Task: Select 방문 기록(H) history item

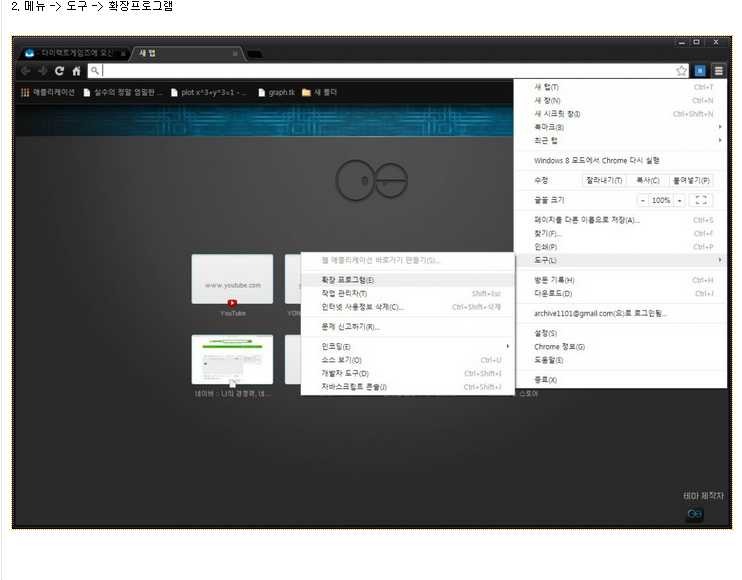Action: coord(620,280)
